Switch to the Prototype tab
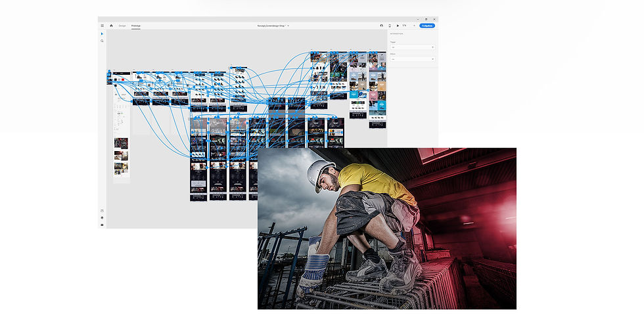 (136, 26)
